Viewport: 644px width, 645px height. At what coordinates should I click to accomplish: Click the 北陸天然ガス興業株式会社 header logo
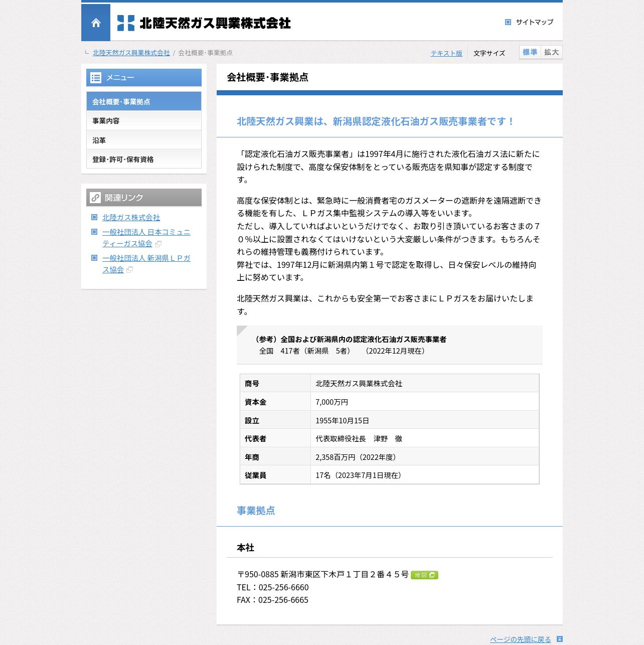coord(204,23)
